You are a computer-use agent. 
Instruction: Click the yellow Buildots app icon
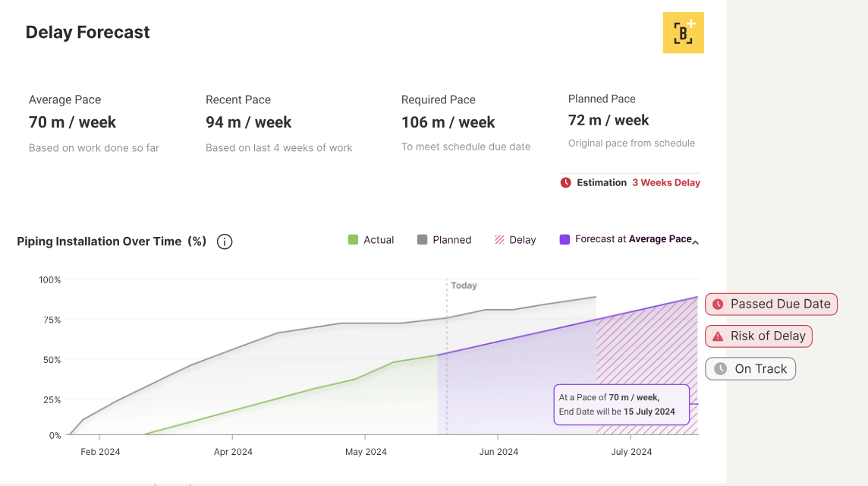pyautogui.click(x=683, y=32)
